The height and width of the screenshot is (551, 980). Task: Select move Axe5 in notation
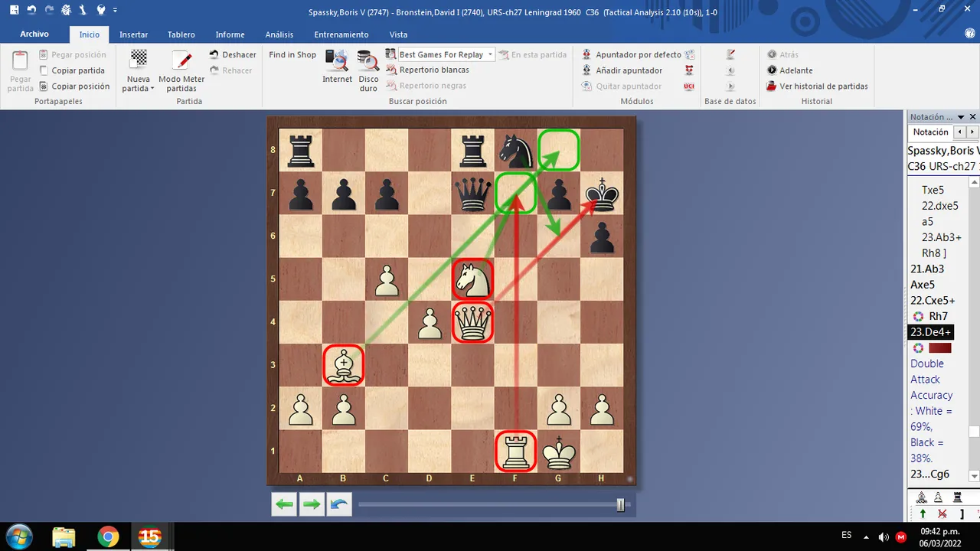click(923, 285)
